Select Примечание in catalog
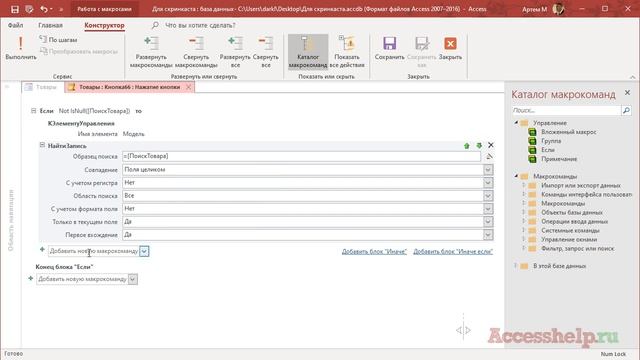 559,159
